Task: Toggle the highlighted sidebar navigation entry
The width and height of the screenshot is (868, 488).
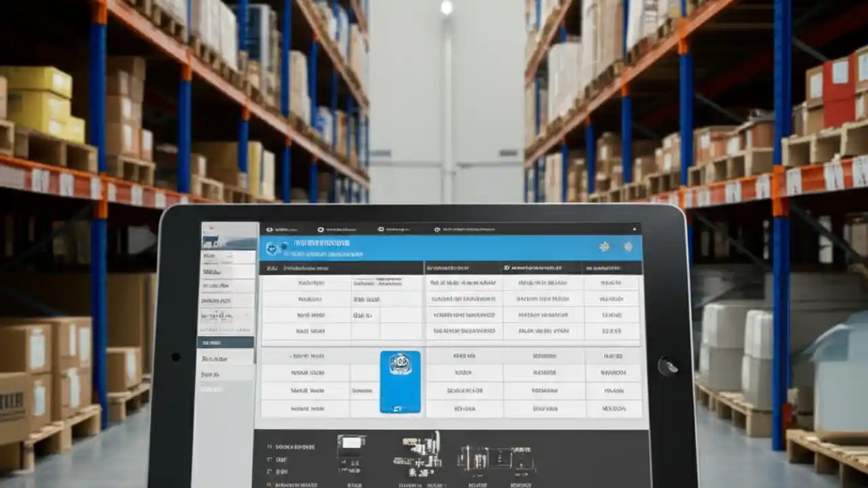Action: (x=225, y=341)
